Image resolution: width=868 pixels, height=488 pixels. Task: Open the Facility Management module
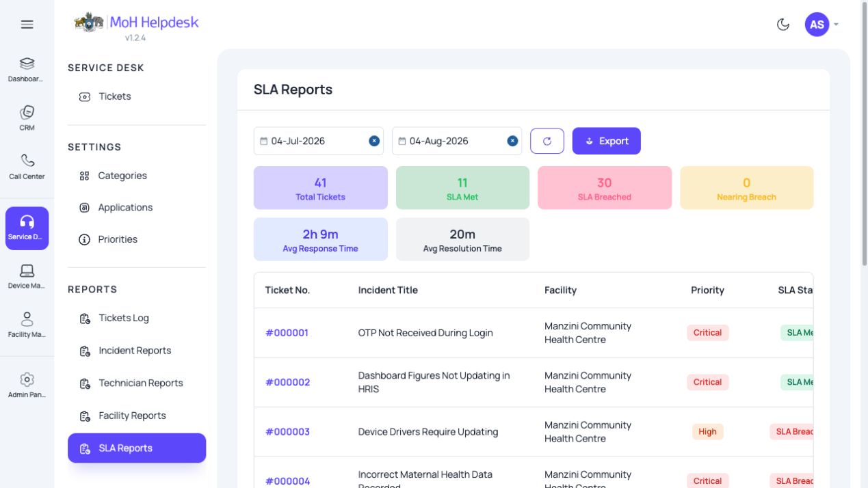coord(27,325)
